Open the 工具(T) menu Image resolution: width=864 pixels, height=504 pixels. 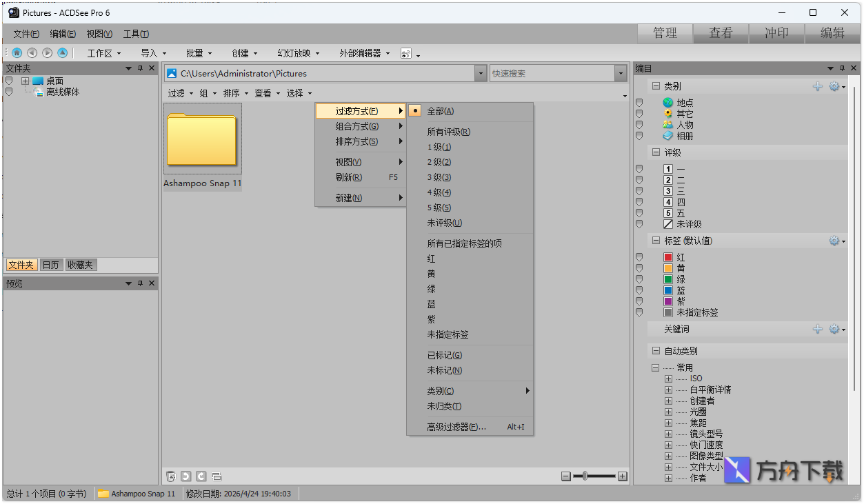(x=136, y=33)
